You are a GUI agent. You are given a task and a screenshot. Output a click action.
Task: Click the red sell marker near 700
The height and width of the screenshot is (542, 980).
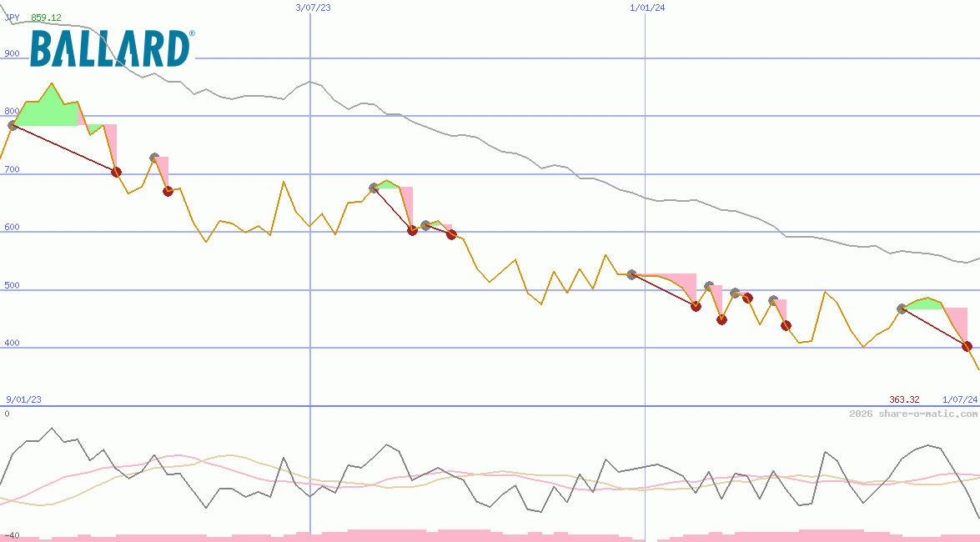tap(116, 172)
